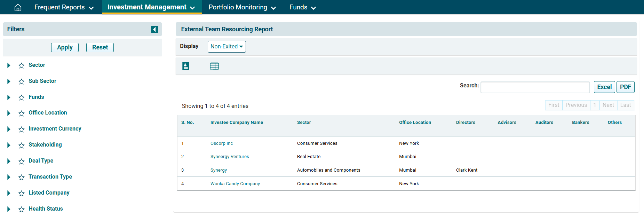Viewport: 644px width, 220px height.
Task: Click star icon next to Health Status
Action: [x=22, y=209]
